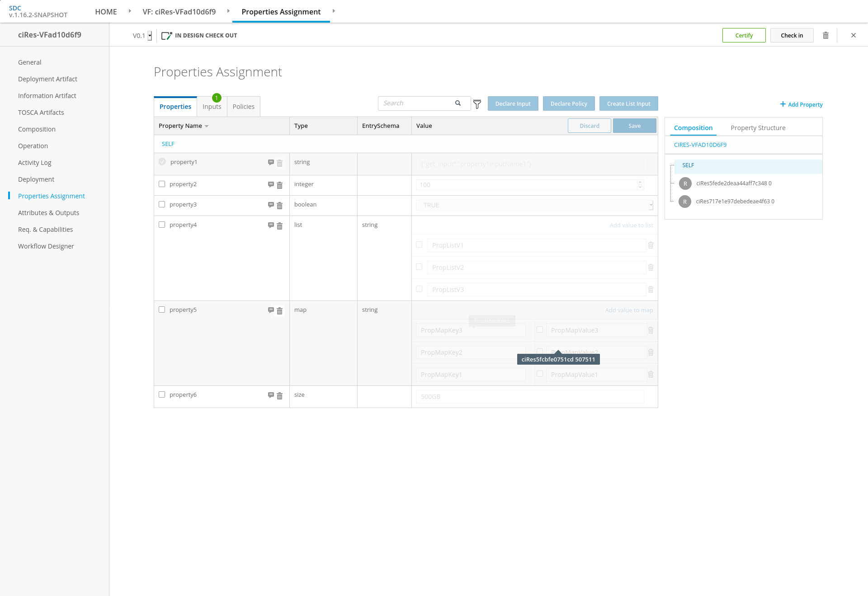The height and width of the screenshot is (596, 868).
Task: Click the trash icon in top toolbar
Action: pos(826,35)
